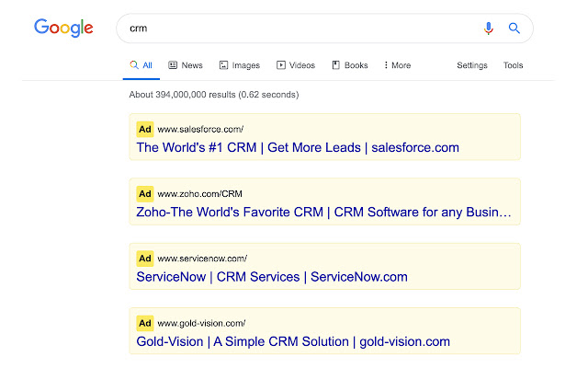Click the Images tab picture icon
The width and height of the screenshot is (588, 368).
(x=223, y=65)
